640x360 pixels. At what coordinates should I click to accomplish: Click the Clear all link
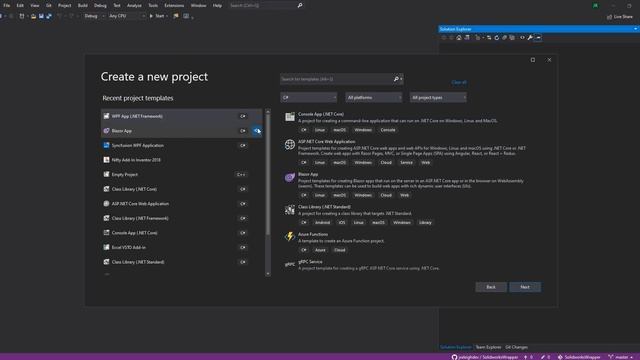(x=459, y=82)
